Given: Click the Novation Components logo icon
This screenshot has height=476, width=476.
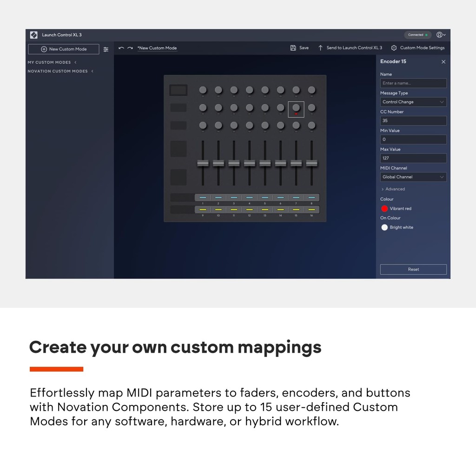Looking at the screenshot, I should [34, 35].
